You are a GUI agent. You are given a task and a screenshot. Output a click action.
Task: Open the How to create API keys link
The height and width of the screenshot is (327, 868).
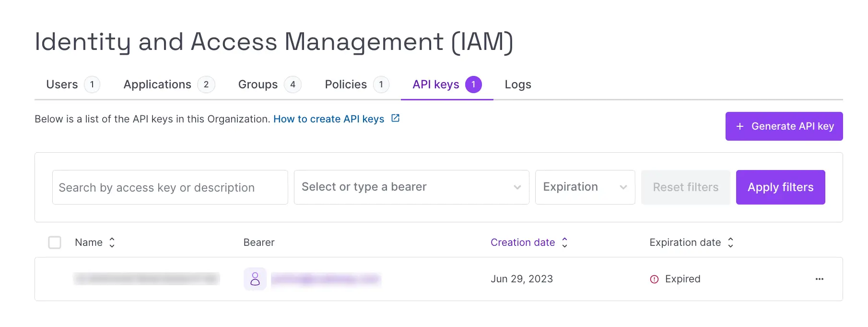pyautogui.click(x=328, y=119)
